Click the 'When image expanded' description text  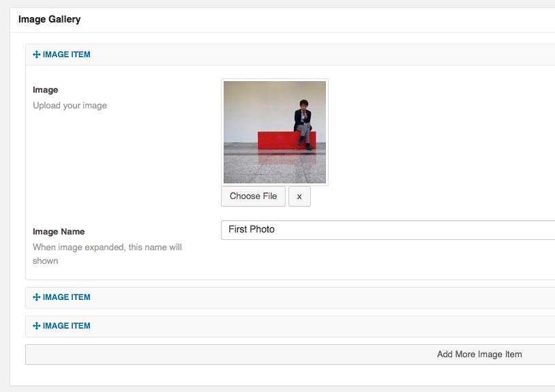[x=107, y=247]
